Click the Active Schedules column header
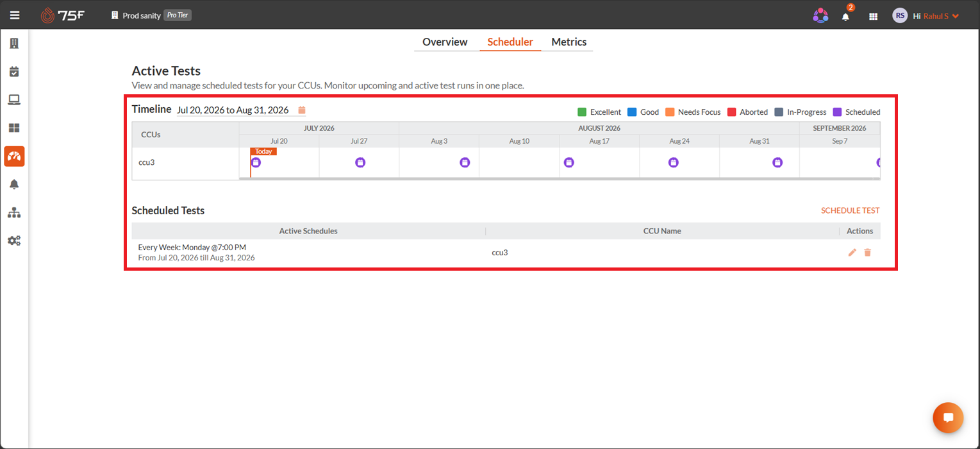Viewport: 980px width, 449px height. [308, 231]
